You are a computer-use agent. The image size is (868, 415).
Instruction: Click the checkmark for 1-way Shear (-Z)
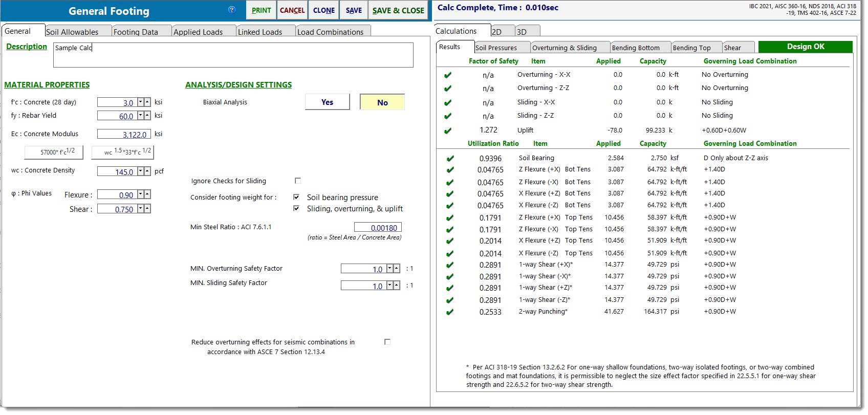point(450,300)
